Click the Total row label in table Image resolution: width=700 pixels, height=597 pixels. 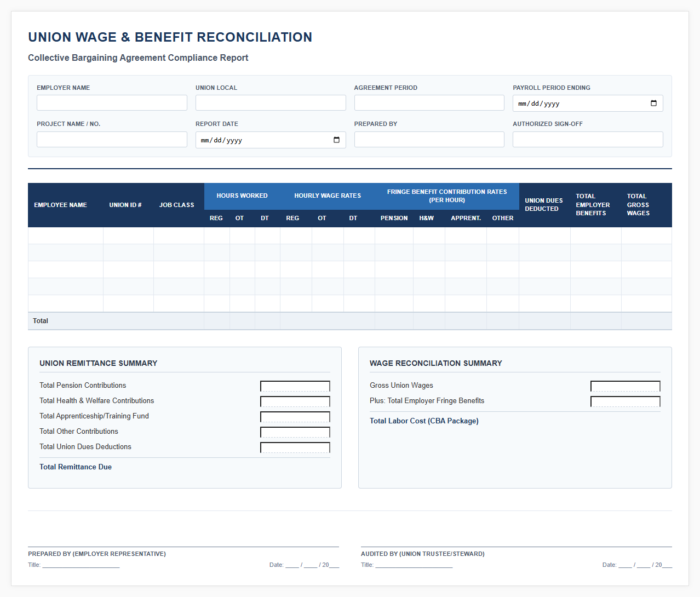click(x=41, y=321)
